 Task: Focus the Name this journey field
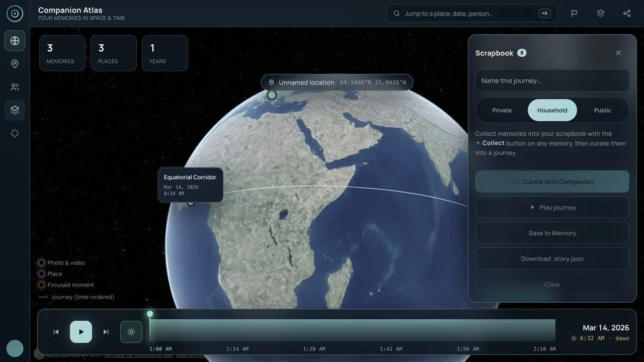pos(552,80)
